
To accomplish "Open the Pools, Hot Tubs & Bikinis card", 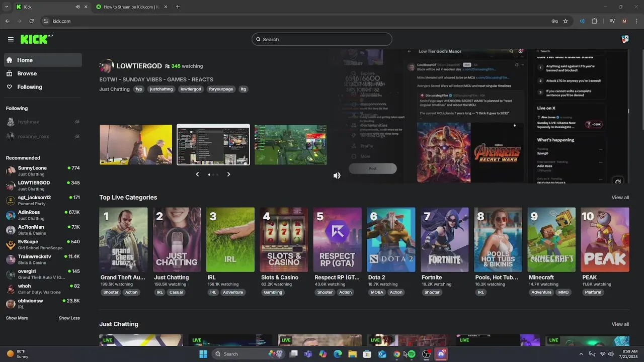I will [498, 240].
